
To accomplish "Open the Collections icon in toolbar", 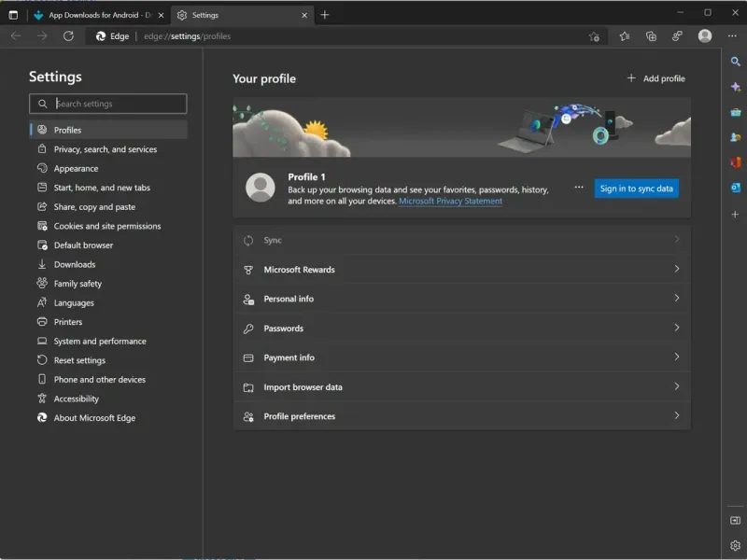I will coord(651,36).
